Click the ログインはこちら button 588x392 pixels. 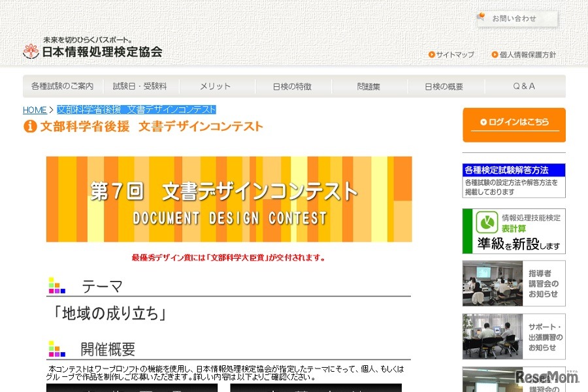click(x=514, y=124)
